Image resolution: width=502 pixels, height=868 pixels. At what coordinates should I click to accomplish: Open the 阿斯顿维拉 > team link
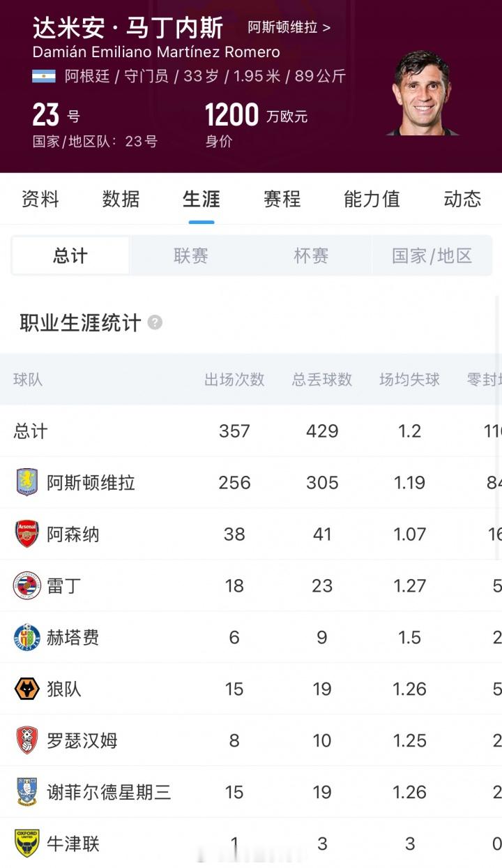coord(289,28)
